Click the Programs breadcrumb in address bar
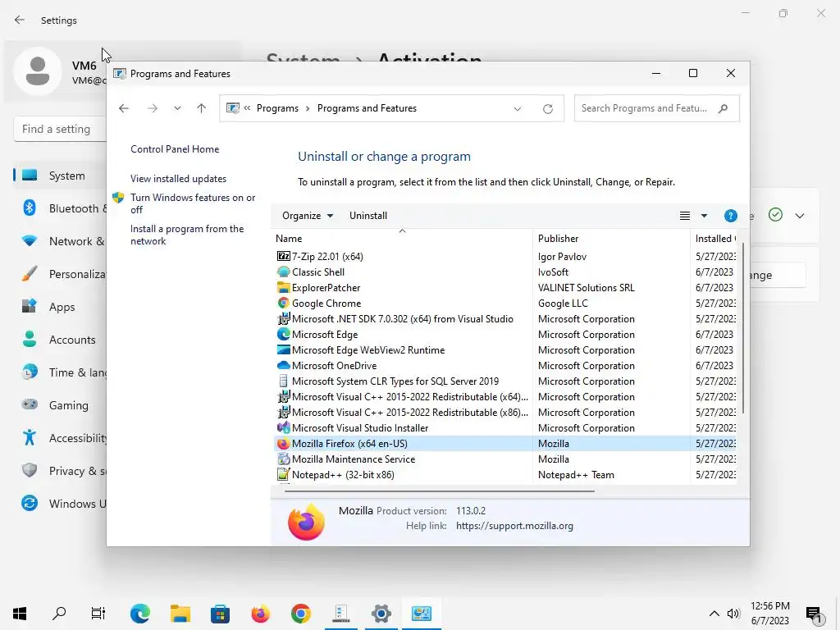The height and width of the screenshot is (630, 840). pyautogui.click(x=277, y=108)
